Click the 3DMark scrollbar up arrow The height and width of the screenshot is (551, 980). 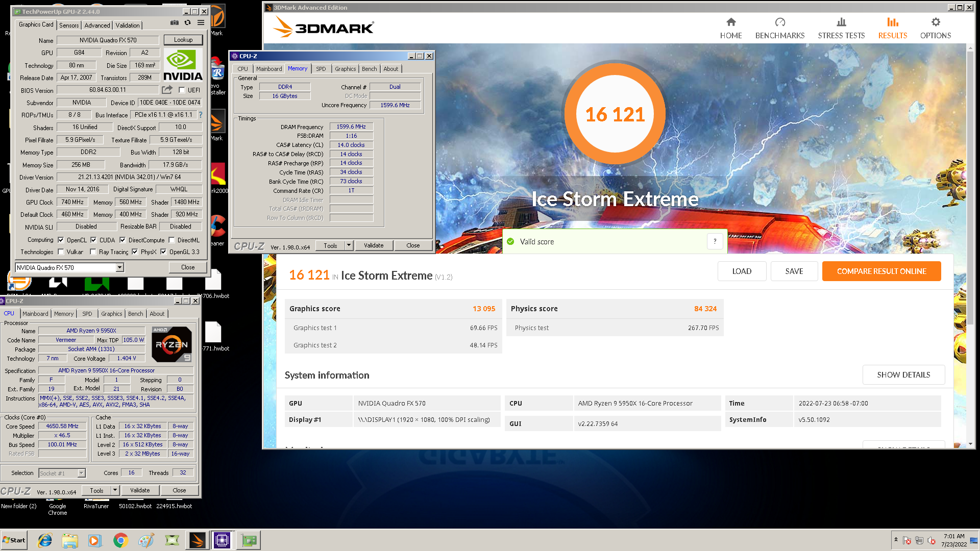click(x=970, y=47)
